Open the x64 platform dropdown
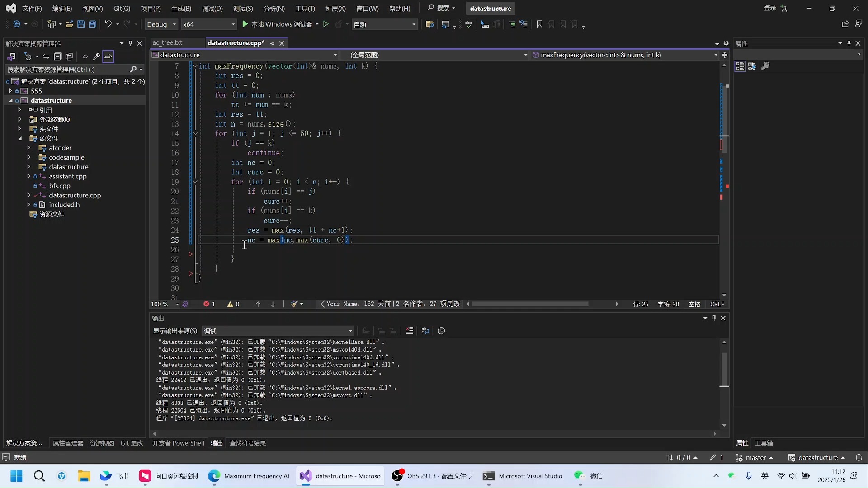 [209, 24]
